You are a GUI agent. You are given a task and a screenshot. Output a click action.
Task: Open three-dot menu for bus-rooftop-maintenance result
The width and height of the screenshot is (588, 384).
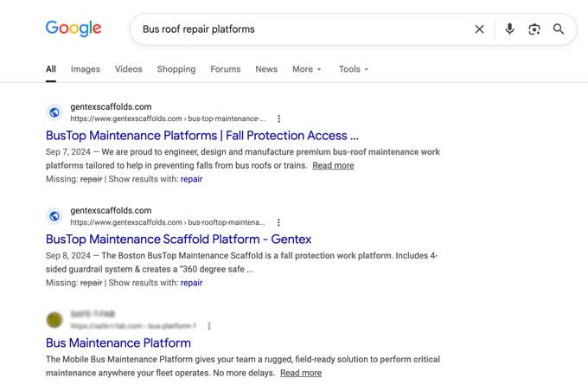278,222
